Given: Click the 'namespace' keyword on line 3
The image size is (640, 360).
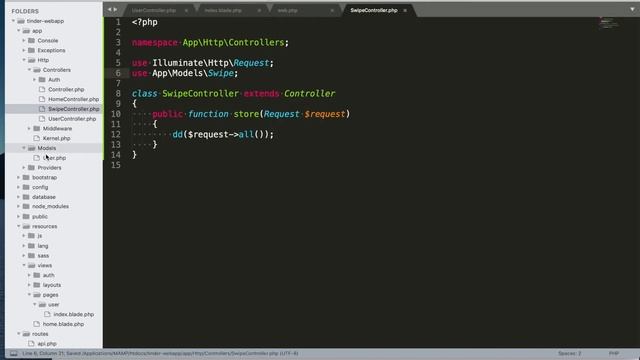Looking at the screenshot, I should click(x=155, y=42).
